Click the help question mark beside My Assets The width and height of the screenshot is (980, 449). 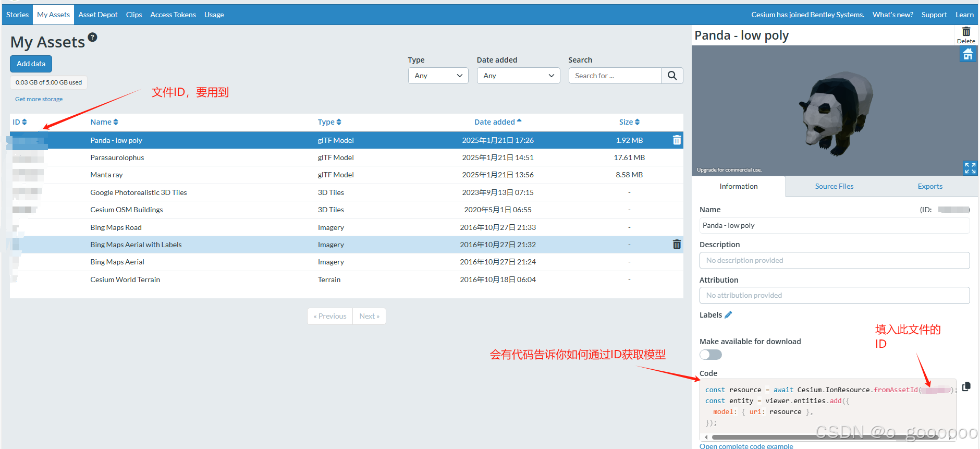tap(92, 37)
